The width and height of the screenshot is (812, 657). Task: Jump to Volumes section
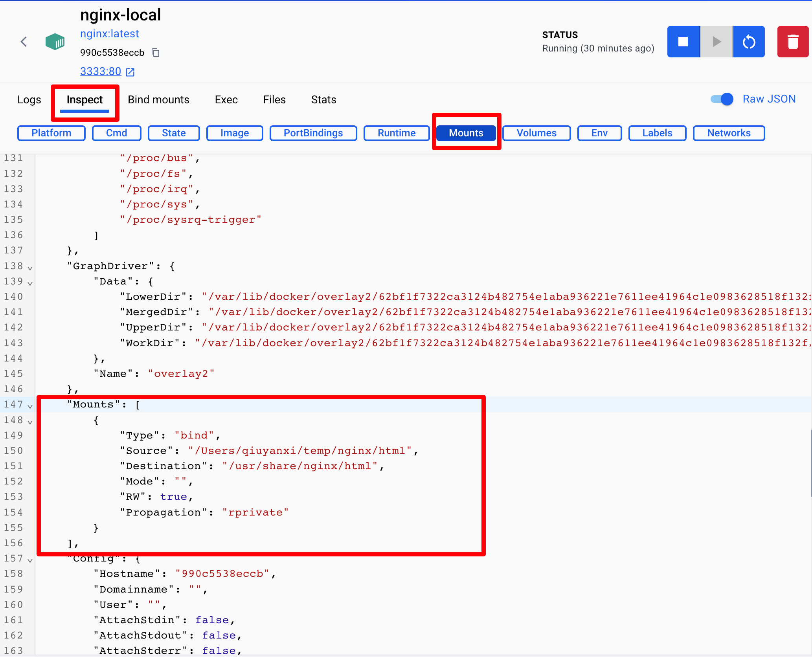[x=536, y=133]
